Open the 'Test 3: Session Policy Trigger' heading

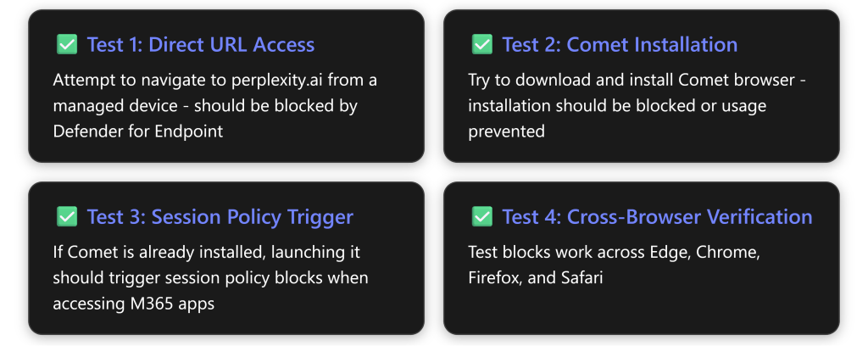tap(220, 217)
